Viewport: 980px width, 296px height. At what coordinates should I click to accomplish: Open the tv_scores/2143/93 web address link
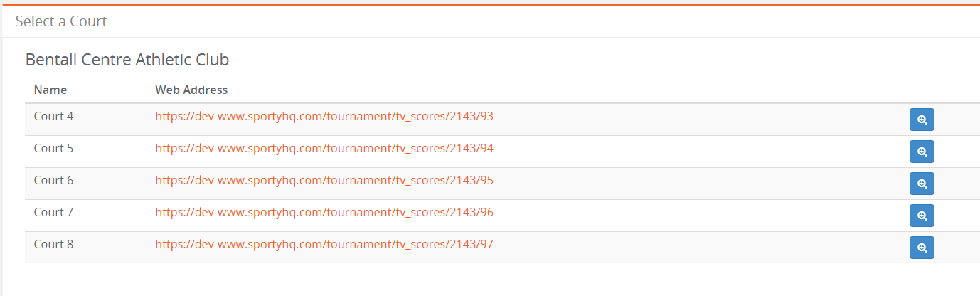click(324, 116)
